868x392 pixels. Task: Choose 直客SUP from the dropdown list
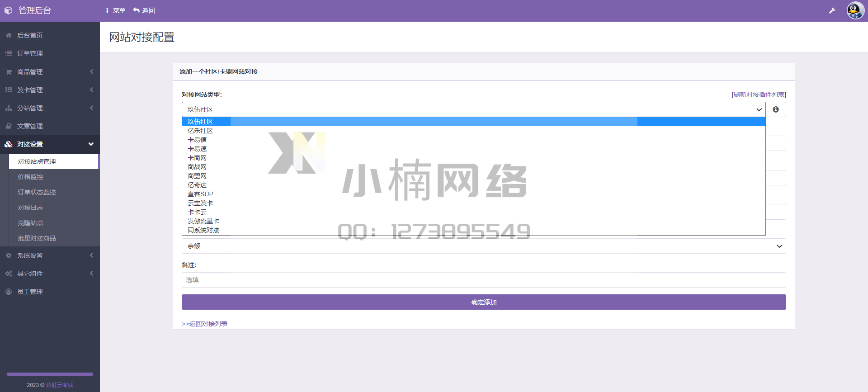473,194
